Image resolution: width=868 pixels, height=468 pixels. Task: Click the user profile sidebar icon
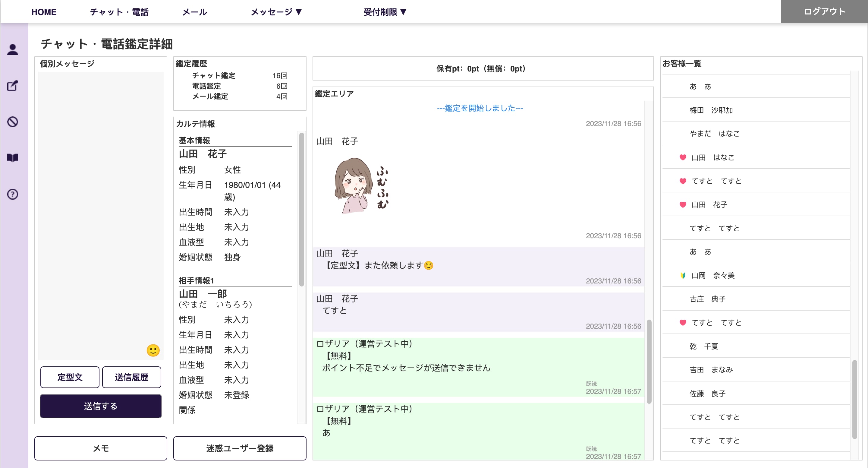[13, 49]
